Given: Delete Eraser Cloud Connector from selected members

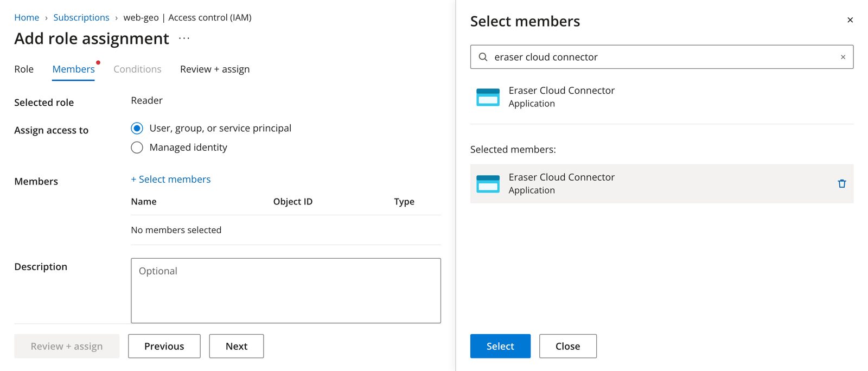Looking at the screenshot, I should tap(841, 184).
